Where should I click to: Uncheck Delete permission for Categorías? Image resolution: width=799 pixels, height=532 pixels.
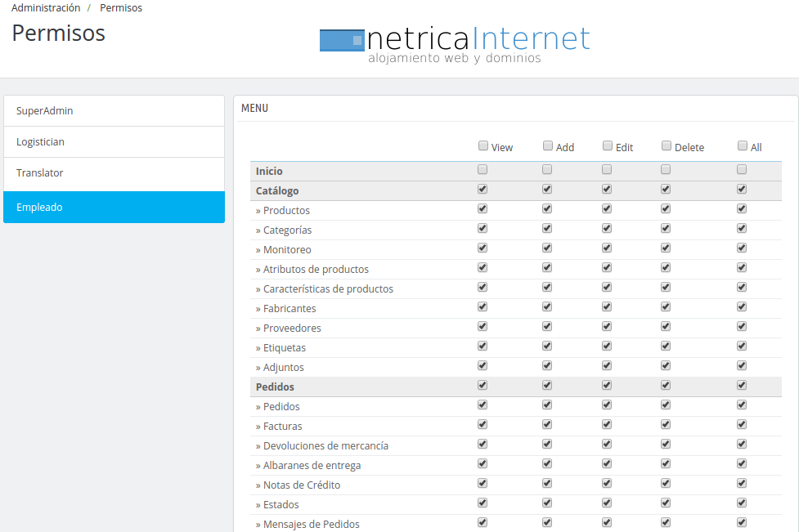pyautogui.click(x=666, y=229)
